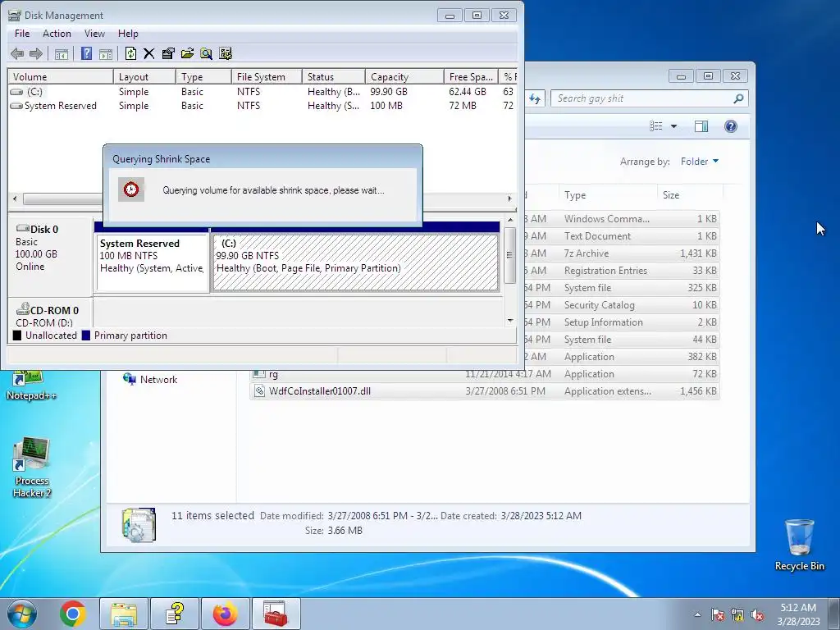Open the Windows Start orb
840x630 pixels.
click(22, 614)
